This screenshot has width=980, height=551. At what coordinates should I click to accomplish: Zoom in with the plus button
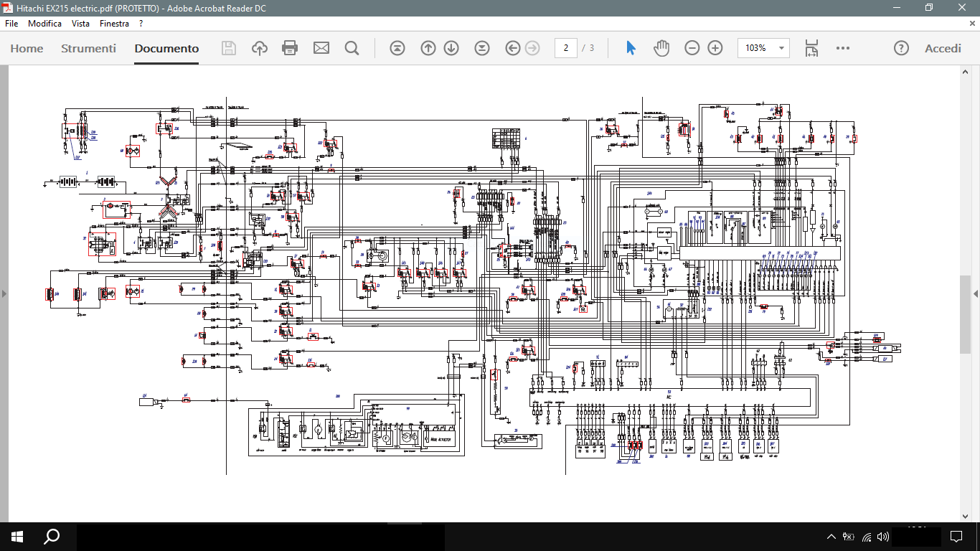[x=715, y=48]
